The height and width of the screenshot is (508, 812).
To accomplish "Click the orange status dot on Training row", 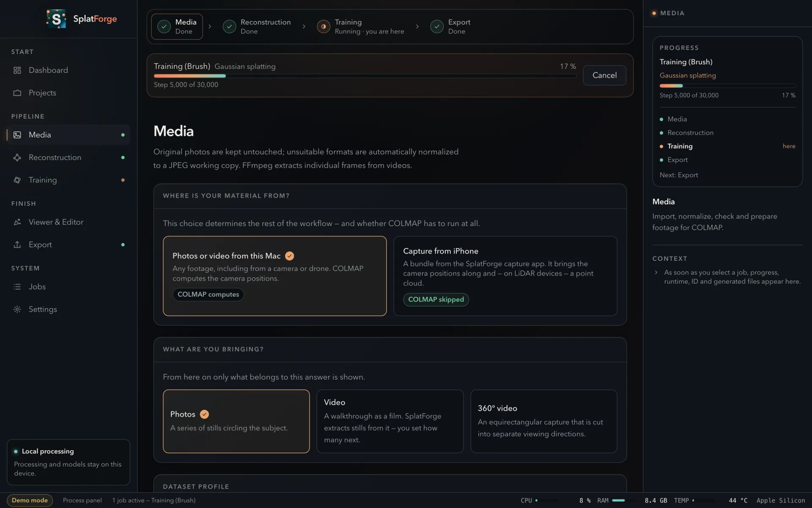I will (123, 180).
